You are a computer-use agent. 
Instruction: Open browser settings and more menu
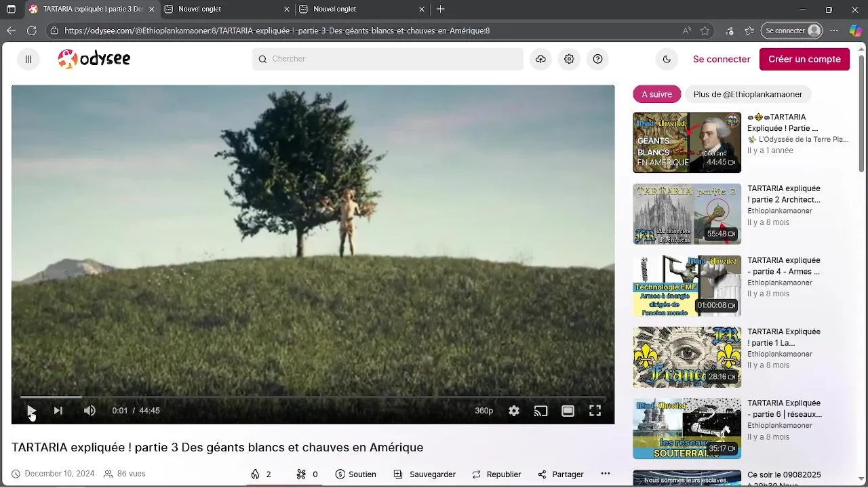[834, 30]
